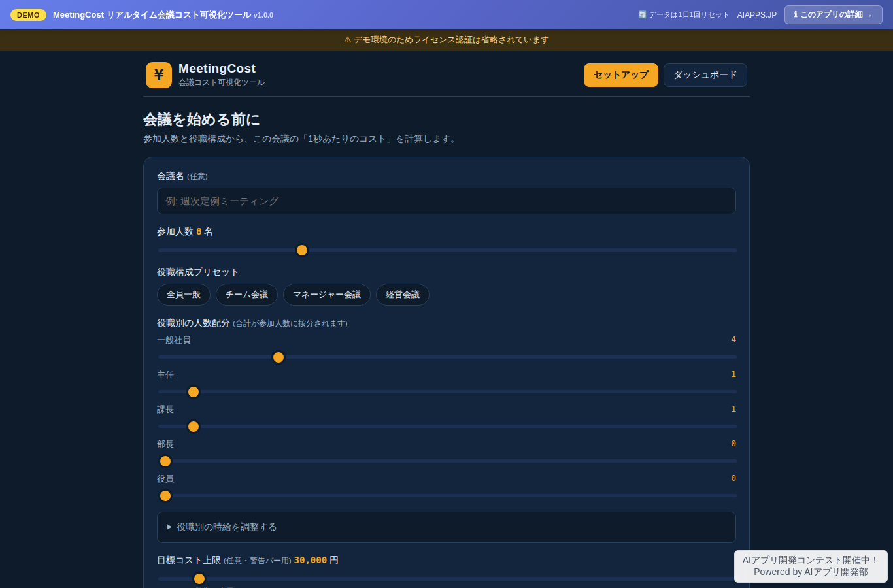Image resolution: width=893 pixels, height=588 pixels.
Task: Click the 役員 slider handle
Action: [x=165, y=496]
